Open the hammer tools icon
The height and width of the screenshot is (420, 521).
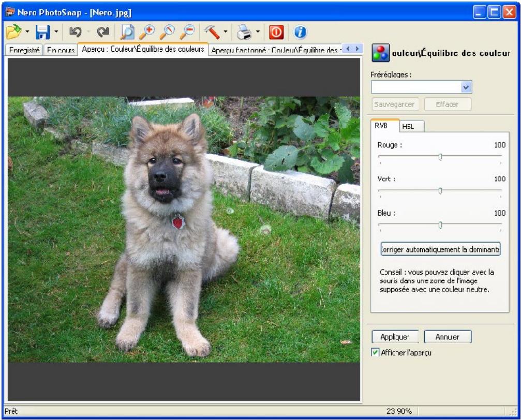(212, 32)
